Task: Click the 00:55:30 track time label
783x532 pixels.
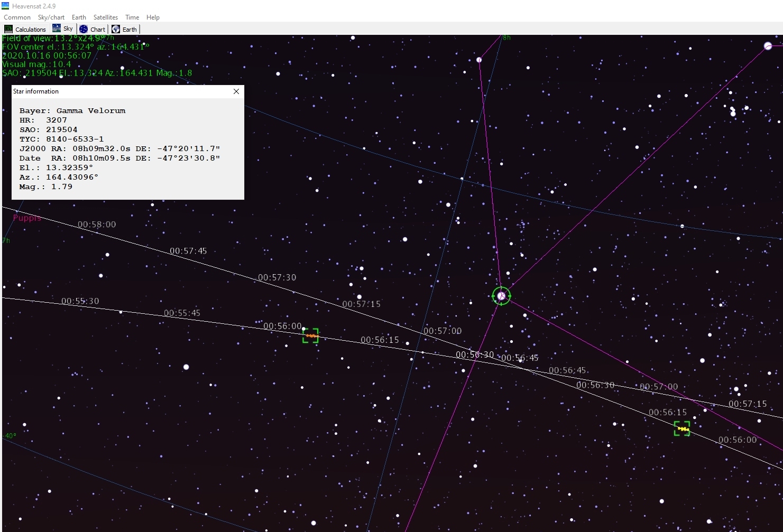Action: pyautogui.click(x=80, y=301)
